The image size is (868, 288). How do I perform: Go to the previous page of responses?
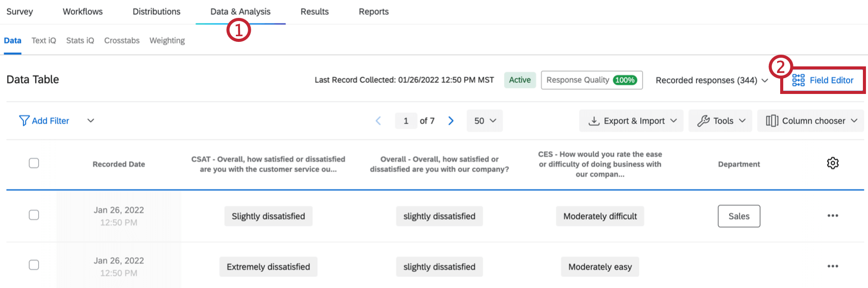(x=378, y=121)
